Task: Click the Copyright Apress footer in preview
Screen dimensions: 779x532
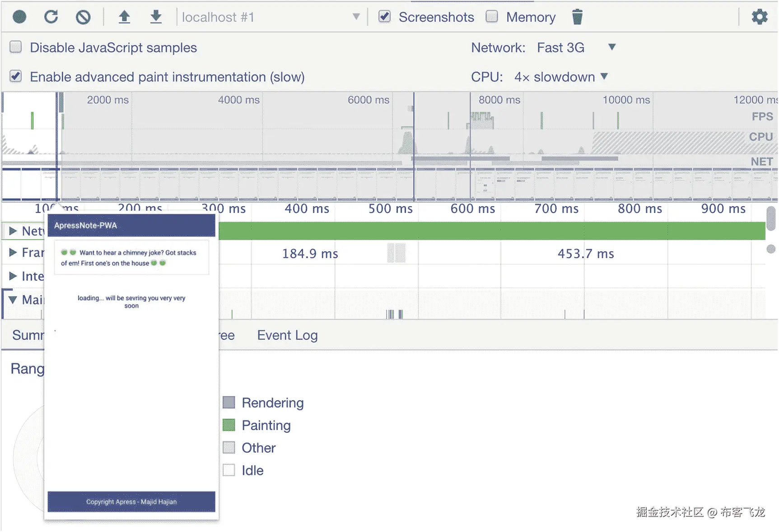Action: [131, 502]
